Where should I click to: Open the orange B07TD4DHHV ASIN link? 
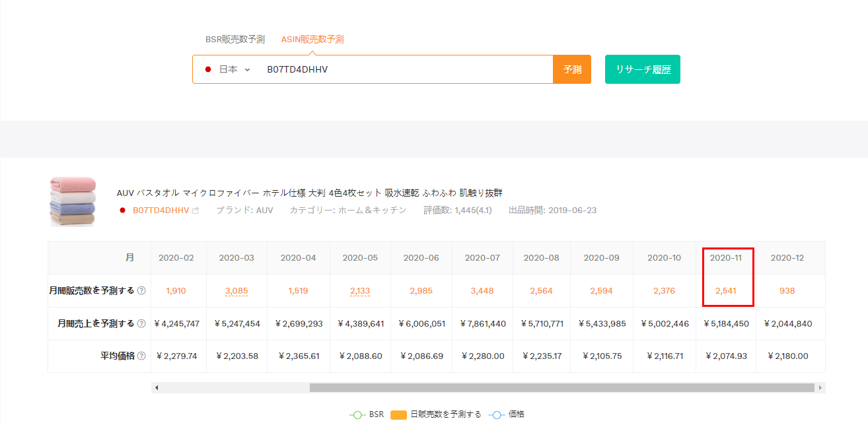tap(161, 210)
